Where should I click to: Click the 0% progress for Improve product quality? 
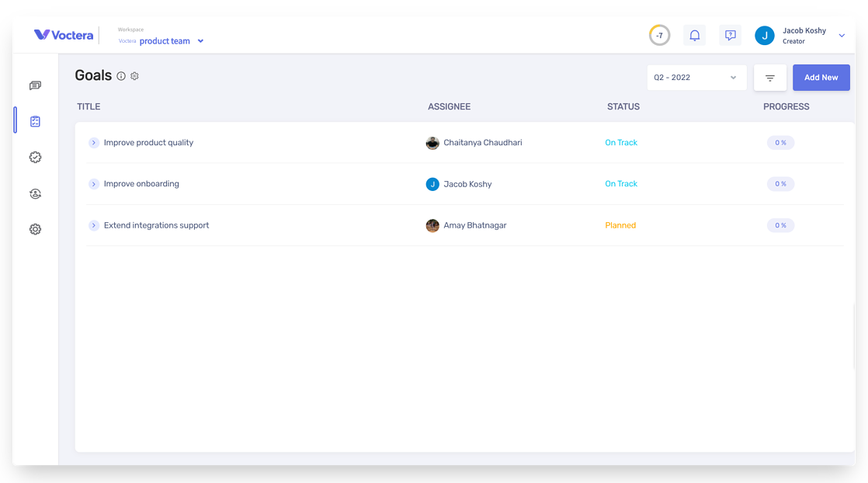(x=780, y=143)
